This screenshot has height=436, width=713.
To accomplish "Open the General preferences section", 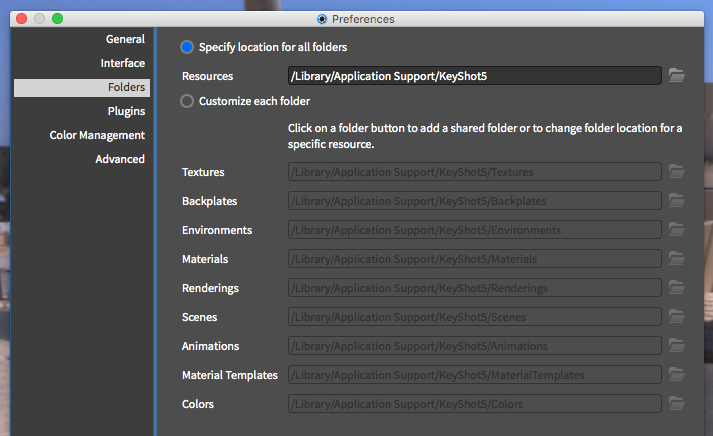I will click(x=126, y=39).
